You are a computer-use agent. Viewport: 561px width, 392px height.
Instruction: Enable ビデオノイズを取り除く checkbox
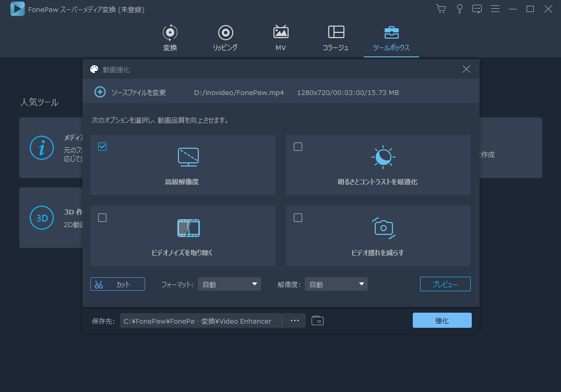coord(102,218)
